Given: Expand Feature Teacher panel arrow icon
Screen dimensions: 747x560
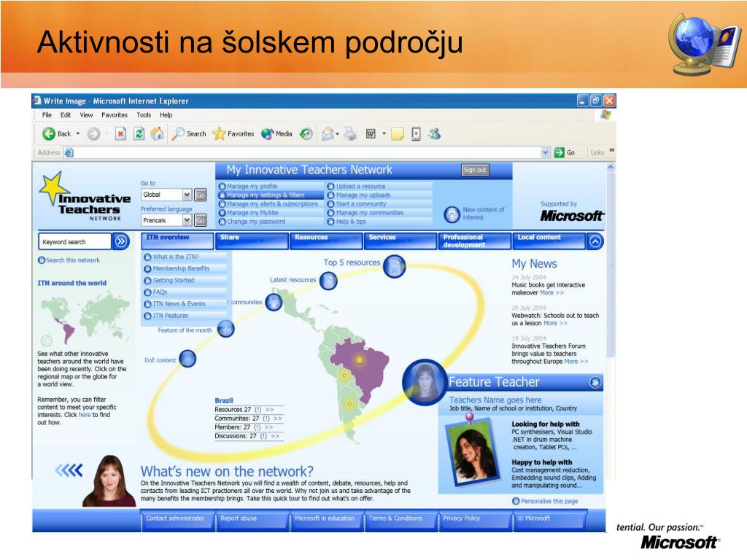Looking at the screenshot, I should click(x=595, y=382).
